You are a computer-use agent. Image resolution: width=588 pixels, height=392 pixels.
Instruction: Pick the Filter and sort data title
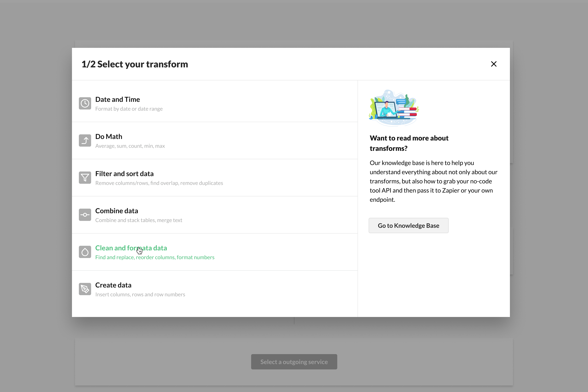click(124, 174)
